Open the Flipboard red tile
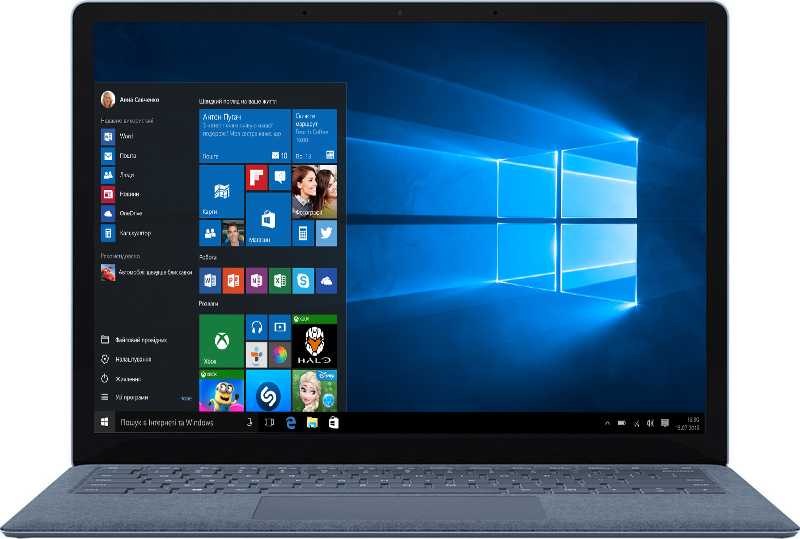Viewport: 800px width, 539px height. pos(257,178)
